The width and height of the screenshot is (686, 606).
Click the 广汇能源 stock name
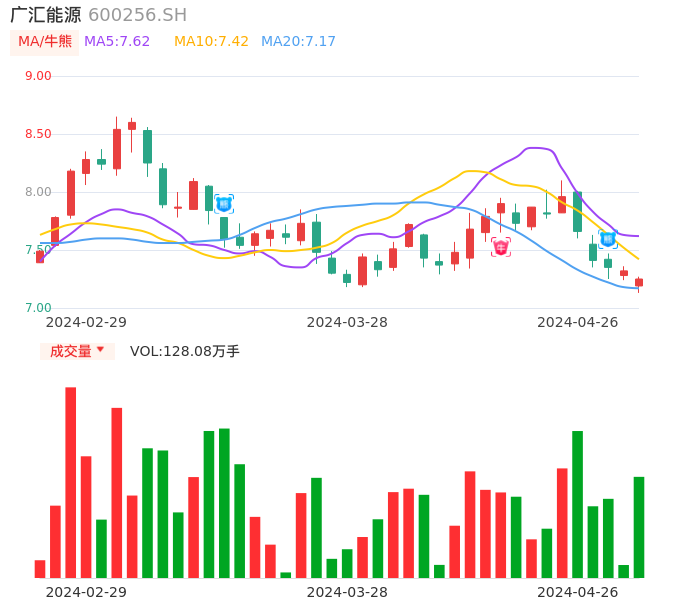pyautogui.click(x=45, y=15)
